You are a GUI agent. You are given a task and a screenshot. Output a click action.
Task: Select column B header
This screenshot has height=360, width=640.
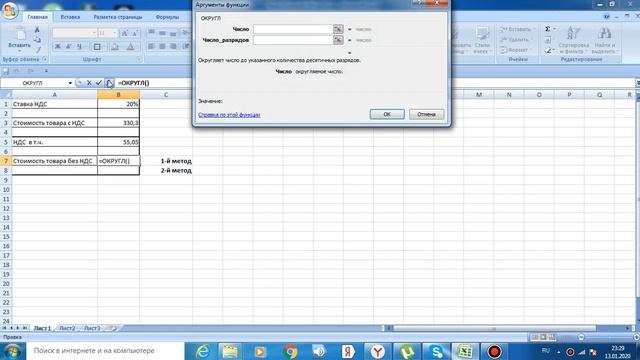118,95
